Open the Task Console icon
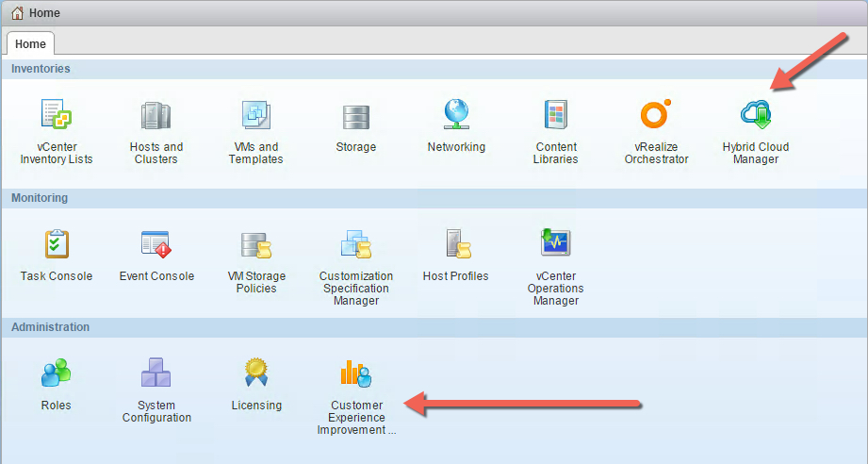The width and height of the screenshot is (868, 464). tap(57, 244)
